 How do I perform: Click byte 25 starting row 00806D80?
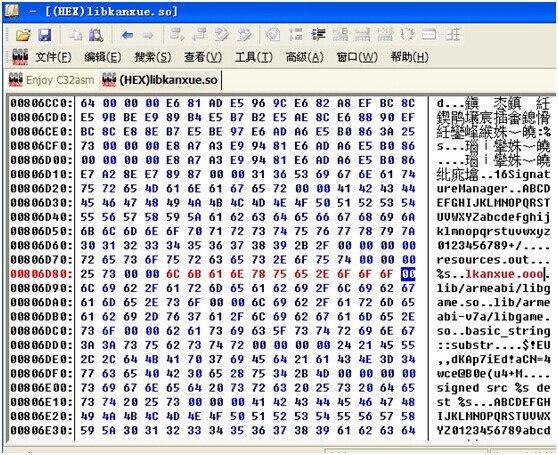point(88,274)
